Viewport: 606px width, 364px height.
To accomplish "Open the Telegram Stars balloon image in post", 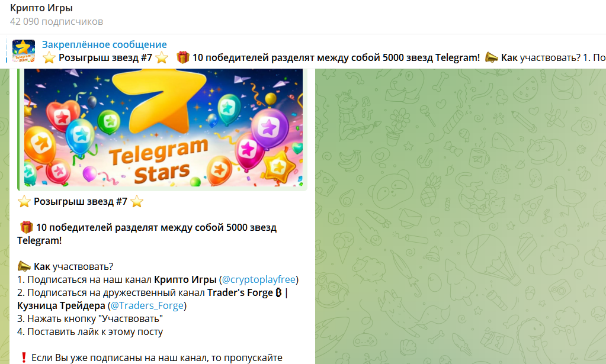I will 163,127.
